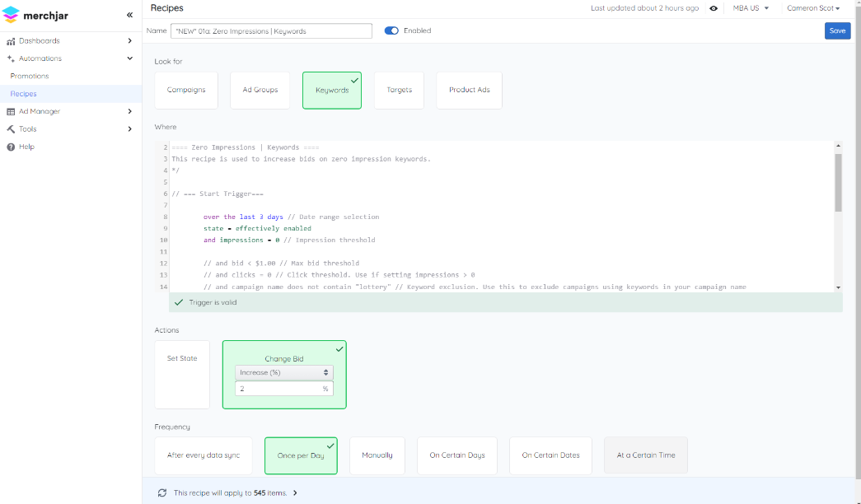Toggle the Enabled switch off

click(x=391, y=30)
